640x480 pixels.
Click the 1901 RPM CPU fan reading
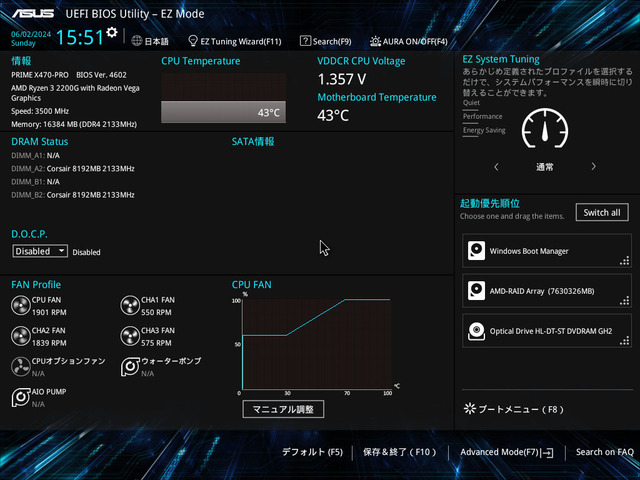(x=49, y=312)
